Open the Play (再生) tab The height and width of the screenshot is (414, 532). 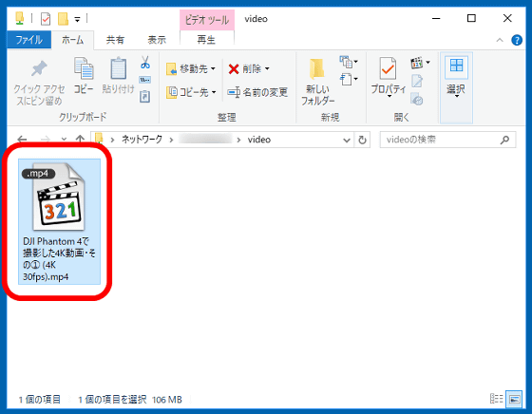pyautogui.click(x=206, y=40)
